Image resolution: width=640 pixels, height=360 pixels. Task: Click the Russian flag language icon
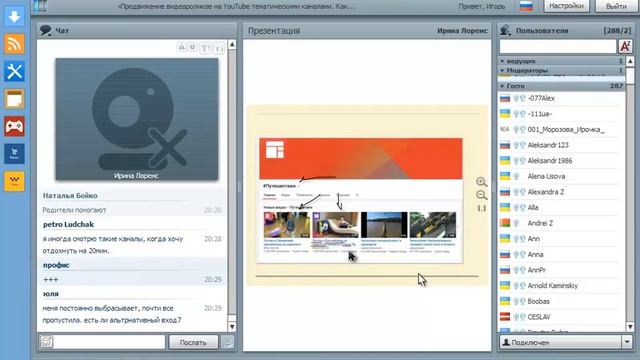(526, 6)
